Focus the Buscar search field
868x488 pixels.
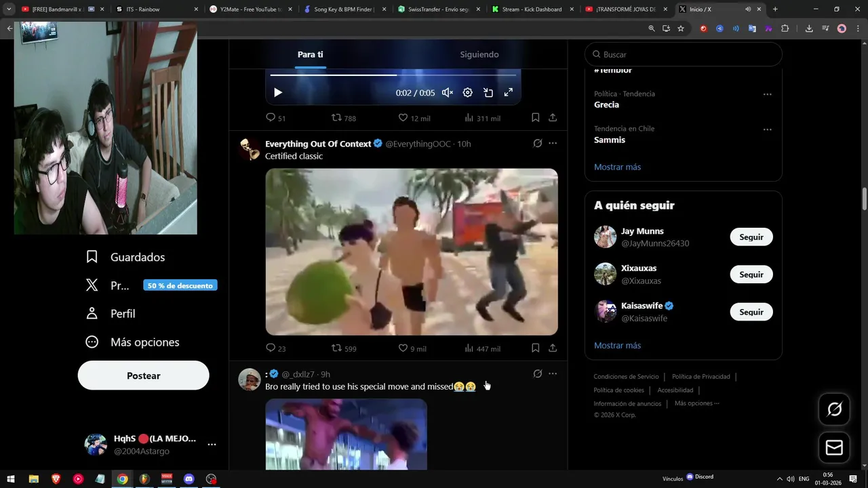(684, 54)
